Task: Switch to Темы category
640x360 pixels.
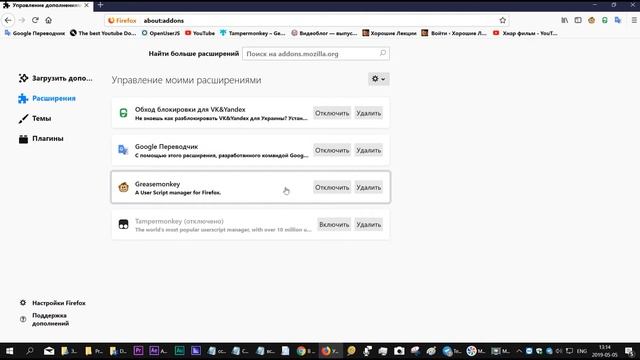Action: (35, 118)
